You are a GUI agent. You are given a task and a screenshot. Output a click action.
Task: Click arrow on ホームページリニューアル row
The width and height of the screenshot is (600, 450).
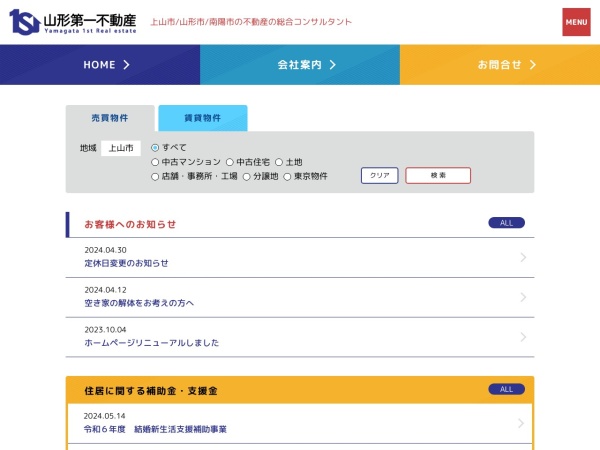click(523, 337)
